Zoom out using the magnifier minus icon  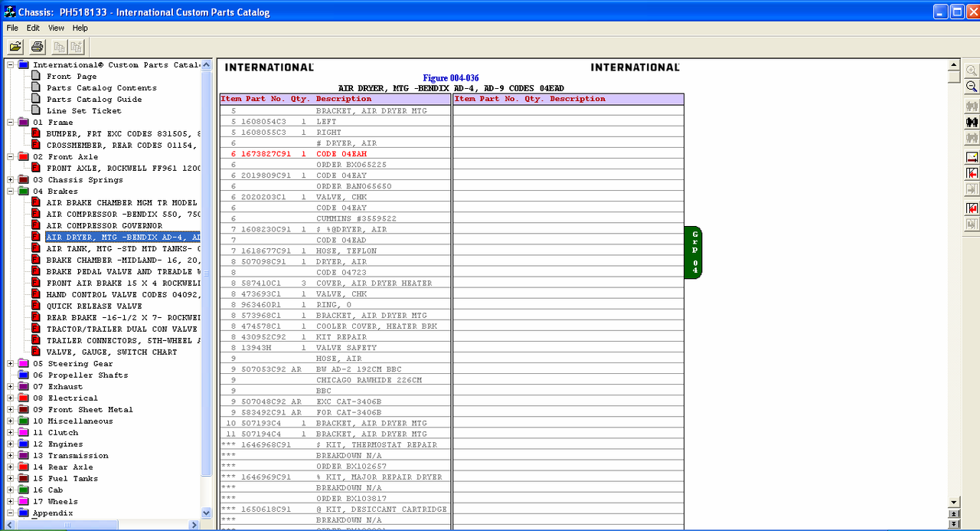pyautogui.click(x=972, y=87)
